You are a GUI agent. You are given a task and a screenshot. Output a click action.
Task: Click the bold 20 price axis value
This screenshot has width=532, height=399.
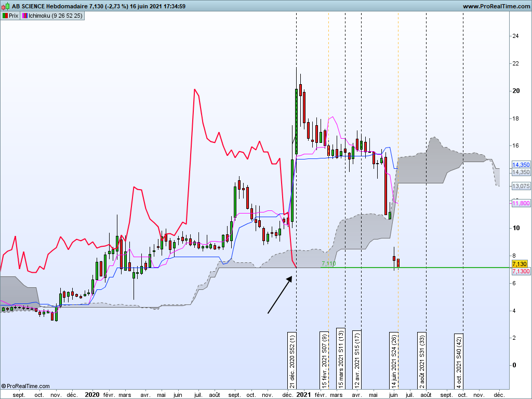point(516,90)
